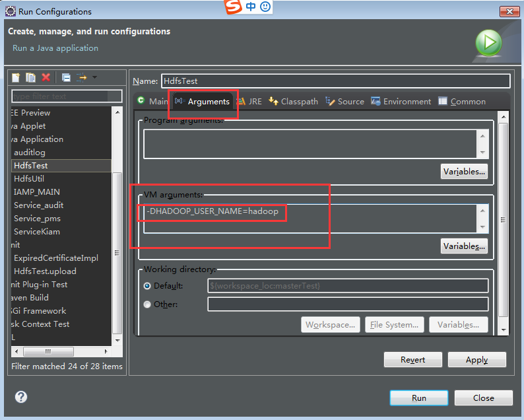524x420 pixels.
Task: Toggle the Chinese input mode indicator
Action: click(251, 7)
